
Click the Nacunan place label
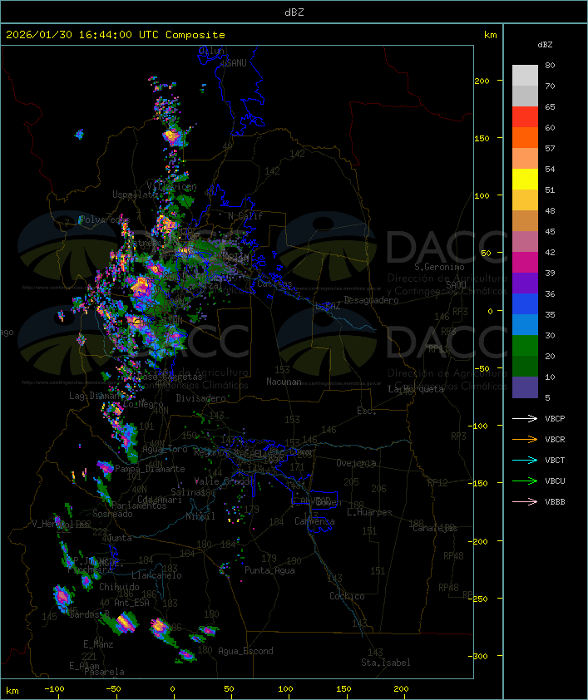click(284, 382)
